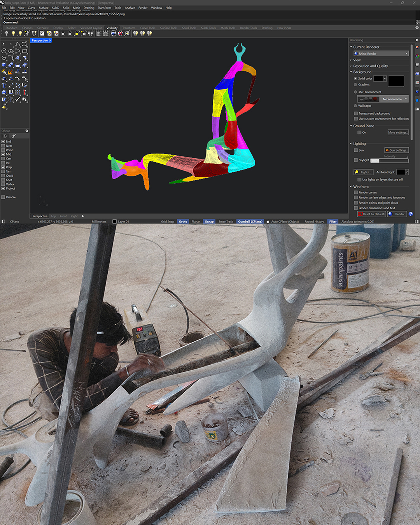This screenshot has width=420, height=525.
Task: Click the Check objects checkmark tool
Action: pyautogui.click(x=17, y=99)
